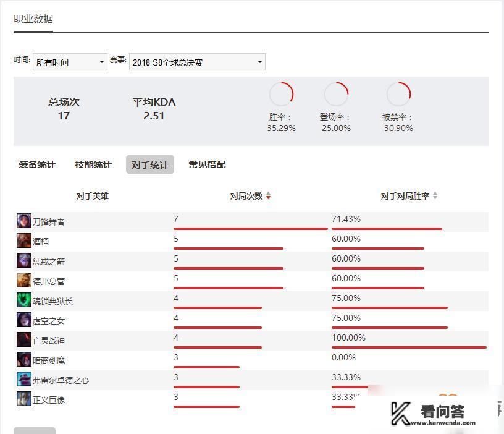Click the 魂锁典狱长 champion portrait
This screenshot has height=434, width=504.
click(x=23, y=299)
